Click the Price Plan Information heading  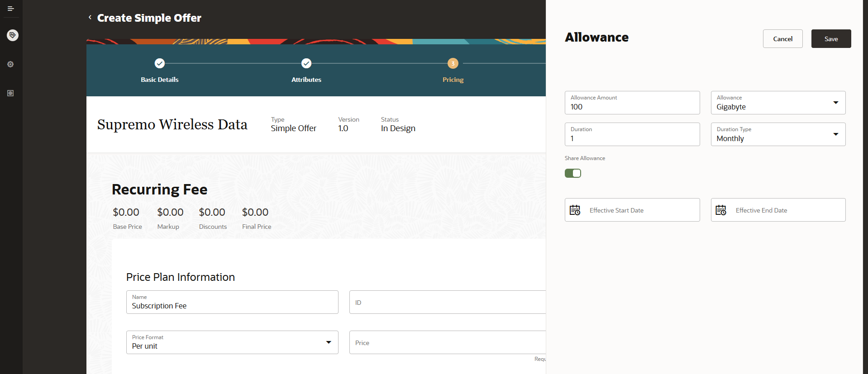coord(181,277)
